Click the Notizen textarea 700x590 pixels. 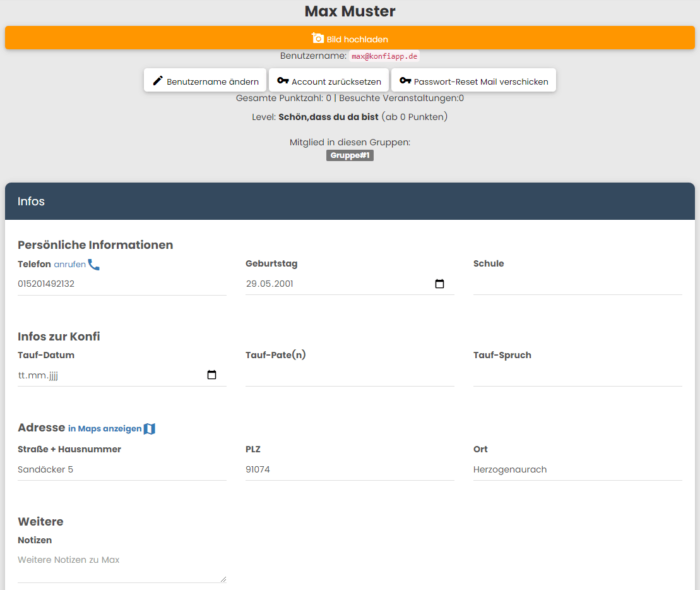coord(122,567)
